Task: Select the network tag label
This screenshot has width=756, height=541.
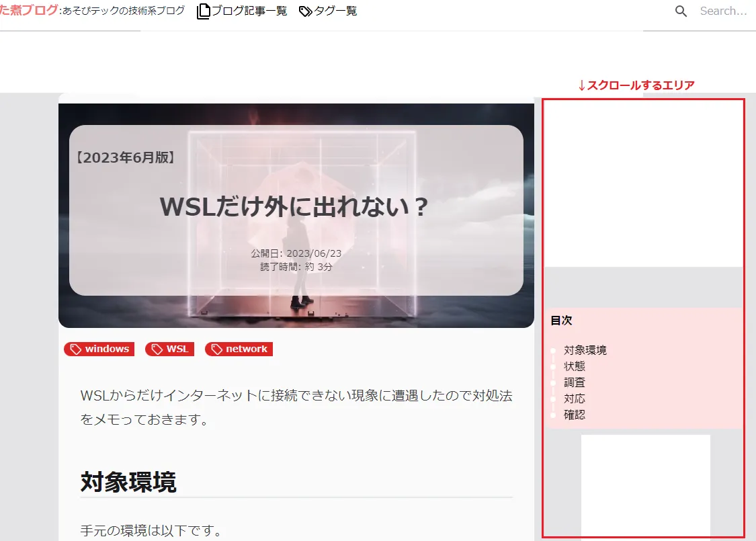Action: [247, 349]
